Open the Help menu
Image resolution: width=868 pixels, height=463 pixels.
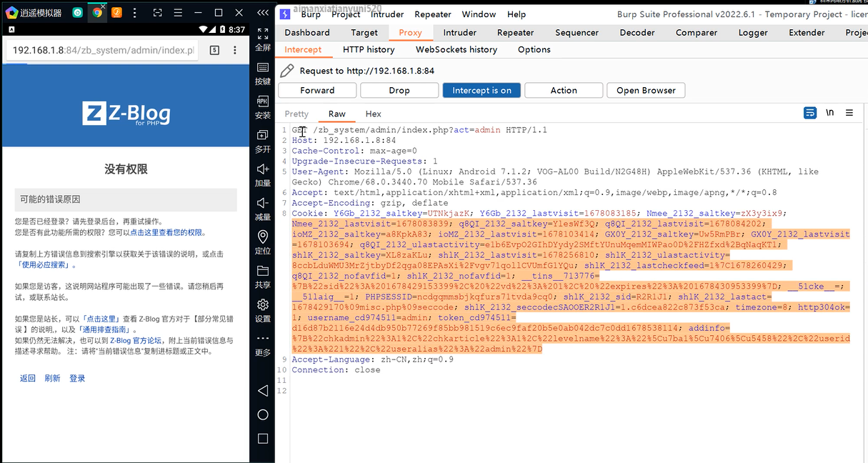[517, 14]
